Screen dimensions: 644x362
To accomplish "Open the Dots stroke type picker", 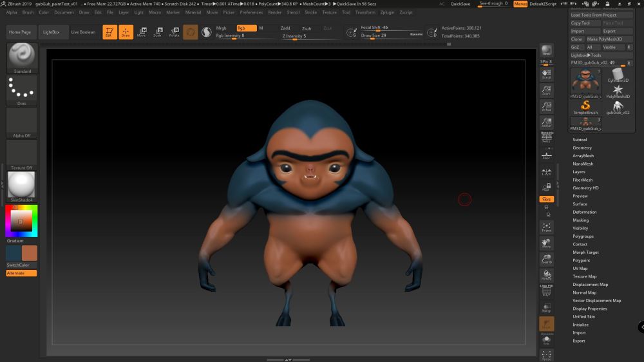I will click(22, 90).
